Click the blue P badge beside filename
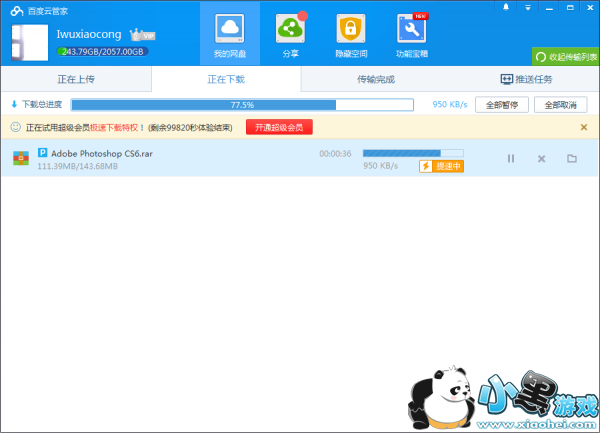 (42, 153)
